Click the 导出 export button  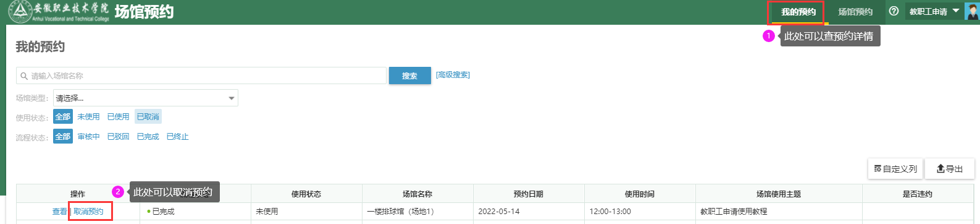950,169
